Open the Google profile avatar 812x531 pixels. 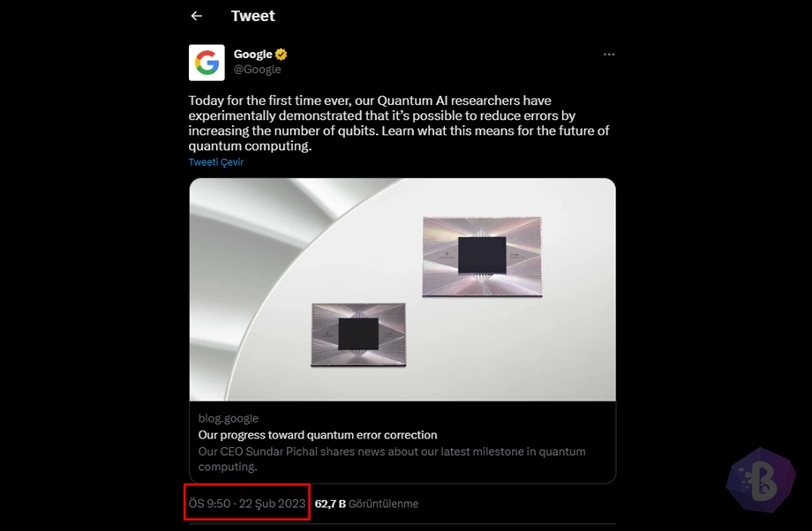(207, 63)
